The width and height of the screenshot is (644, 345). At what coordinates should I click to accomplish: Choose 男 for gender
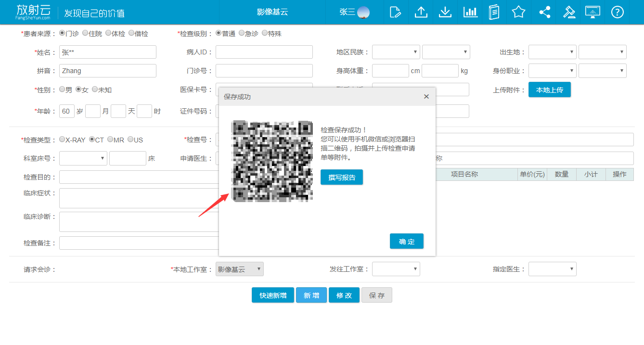(62, 89)
